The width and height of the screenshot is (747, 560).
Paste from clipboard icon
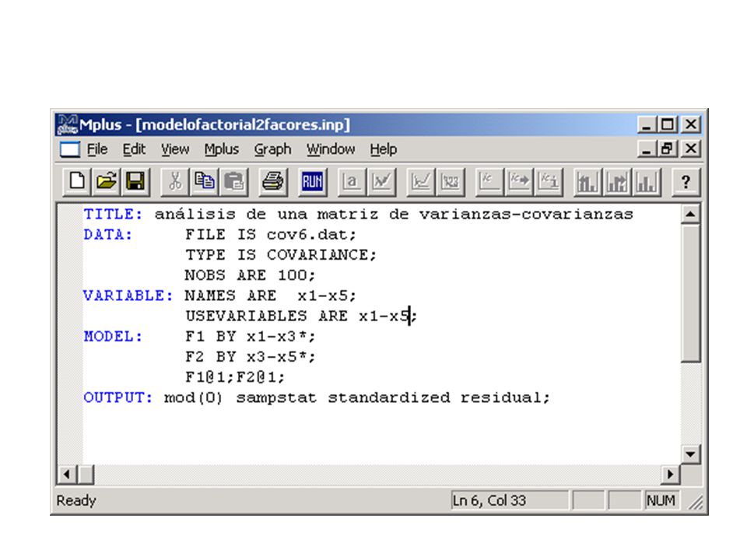233,181
